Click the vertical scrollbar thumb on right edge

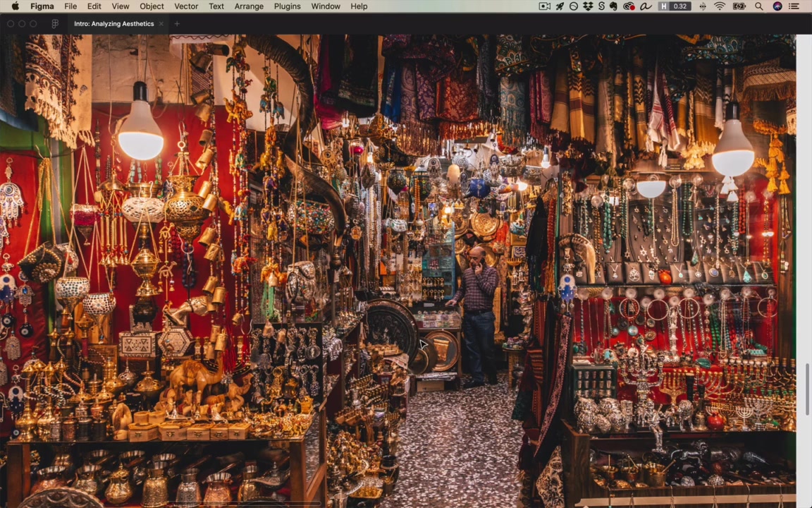tap(807, 389)
